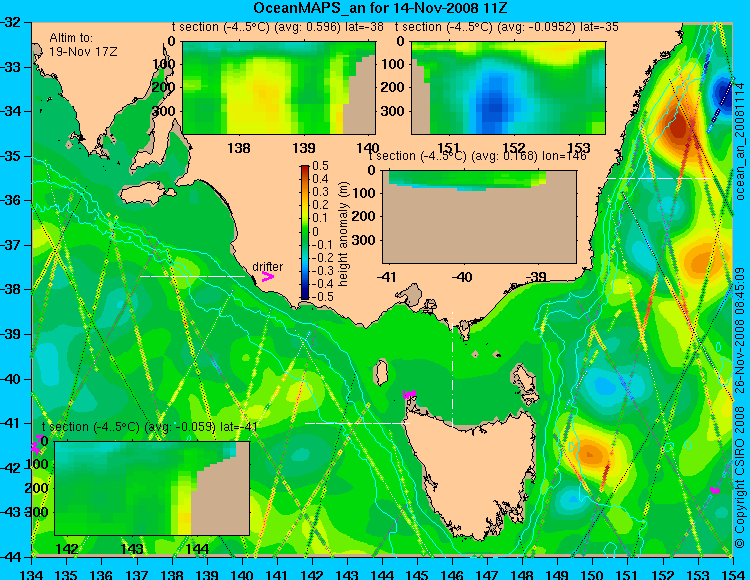Click the lat=-41 section title text
750x580 pixels.
(x=150, y=427)
